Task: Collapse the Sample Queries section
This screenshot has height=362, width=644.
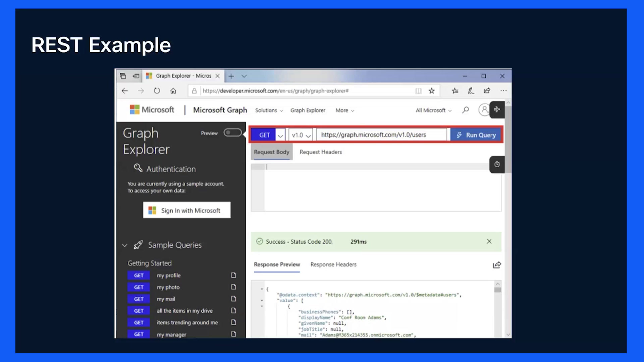Action: pyautogui.click(x=125, y=245)
